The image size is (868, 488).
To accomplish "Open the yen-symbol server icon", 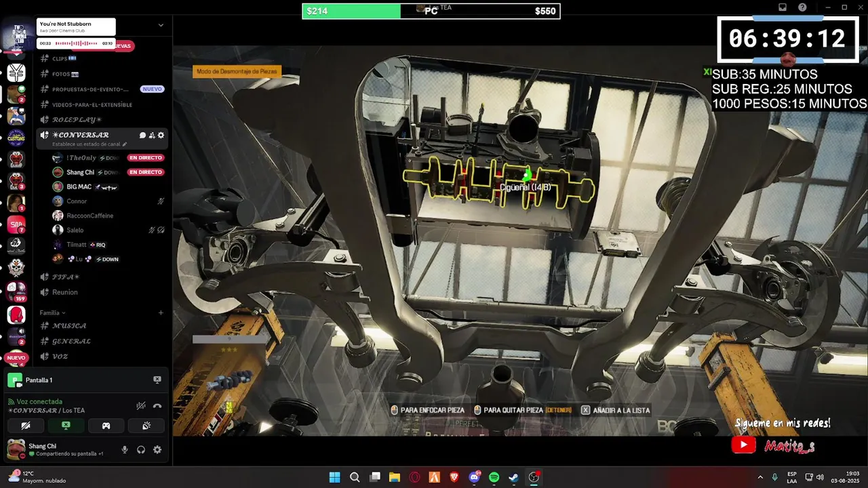I will coord(16,72).
